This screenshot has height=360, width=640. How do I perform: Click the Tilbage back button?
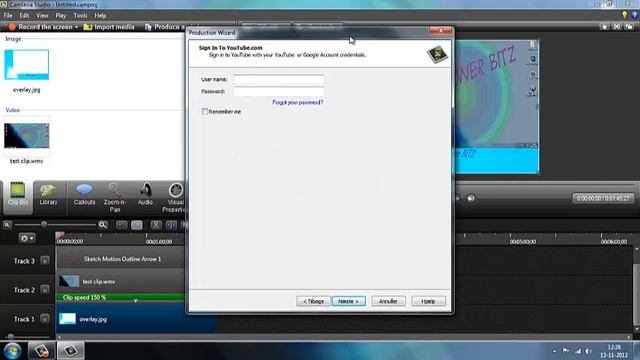tap(313, 301)
